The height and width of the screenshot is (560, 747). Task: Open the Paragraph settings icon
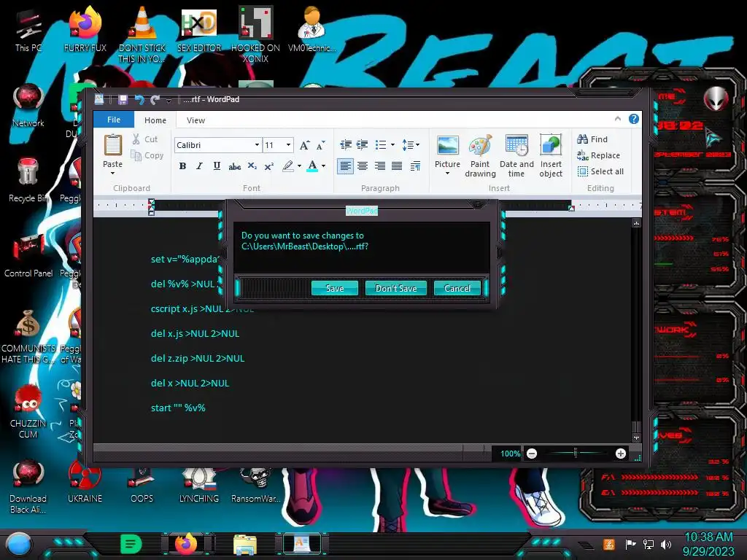[415, 166]
